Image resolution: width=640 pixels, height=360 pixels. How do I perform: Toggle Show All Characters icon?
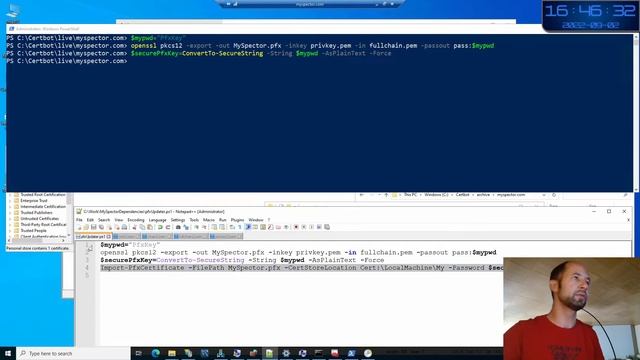pyautogui.click(x=240, y=227)
